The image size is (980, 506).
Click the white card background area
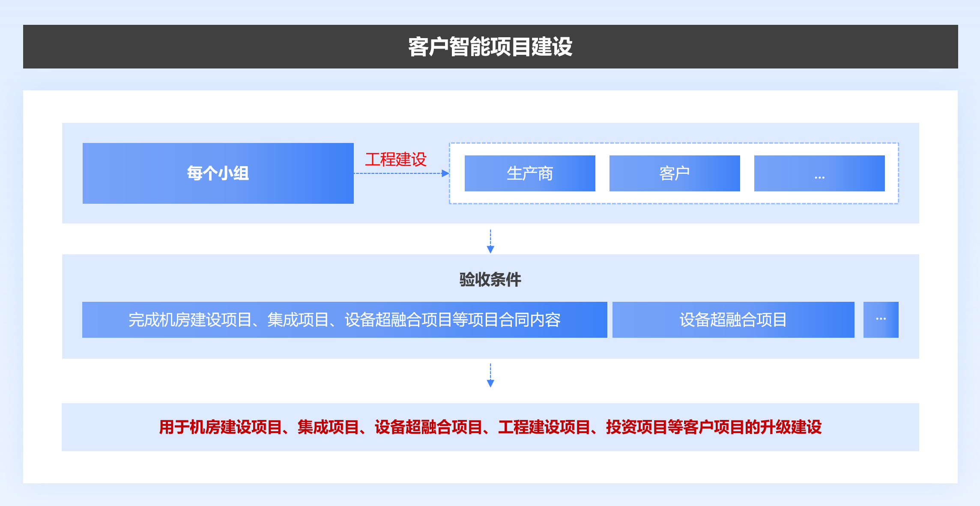point(43,300)
